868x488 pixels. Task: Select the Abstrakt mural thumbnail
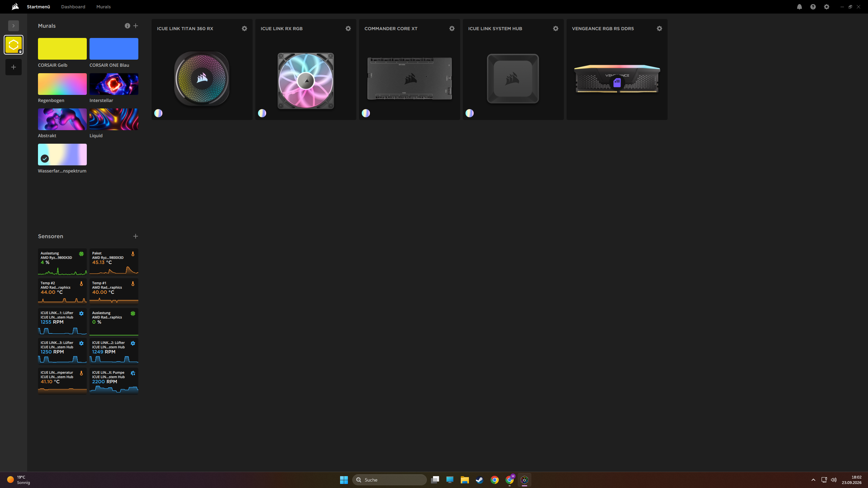coord(62,119)
